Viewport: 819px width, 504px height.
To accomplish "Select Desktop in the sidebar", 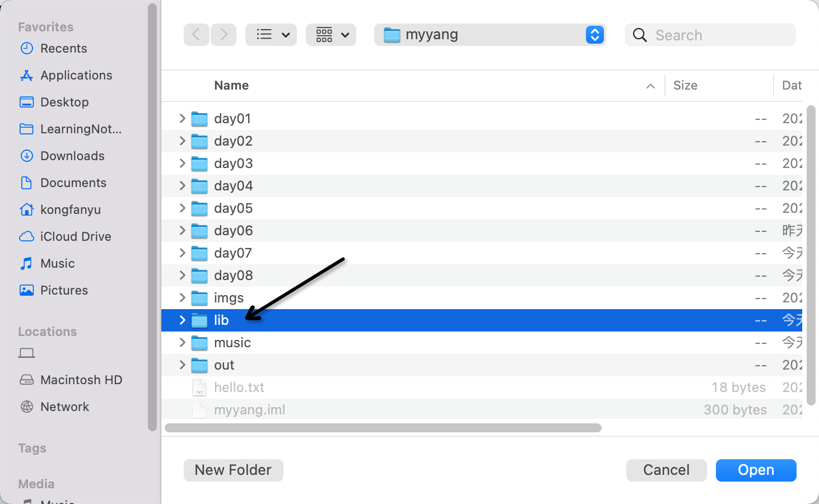I will (64, 102).
